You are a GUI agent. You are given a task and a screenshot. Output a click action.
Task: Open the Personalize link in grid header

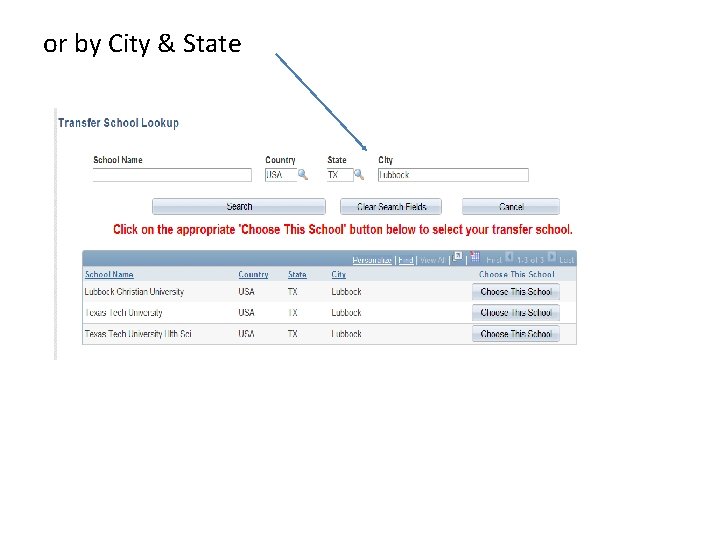[372, 260]
